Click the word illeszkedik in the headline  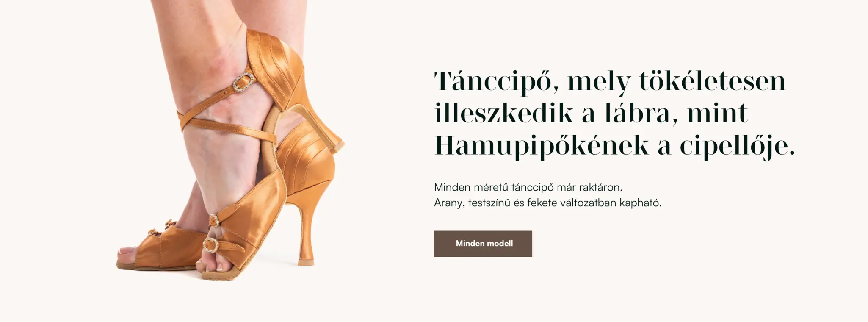pos(503,113)
